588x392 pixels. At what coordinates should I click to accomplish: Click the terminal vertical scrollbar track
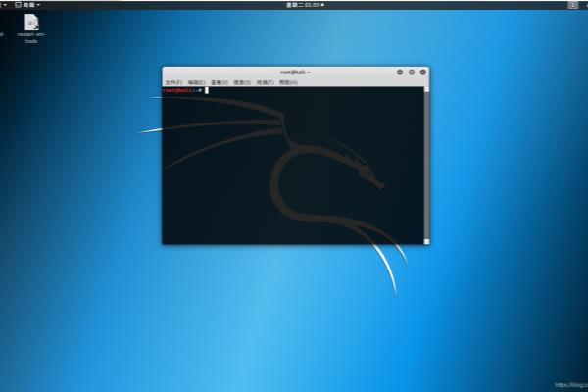pyautogui.click(x=426, y=166)
